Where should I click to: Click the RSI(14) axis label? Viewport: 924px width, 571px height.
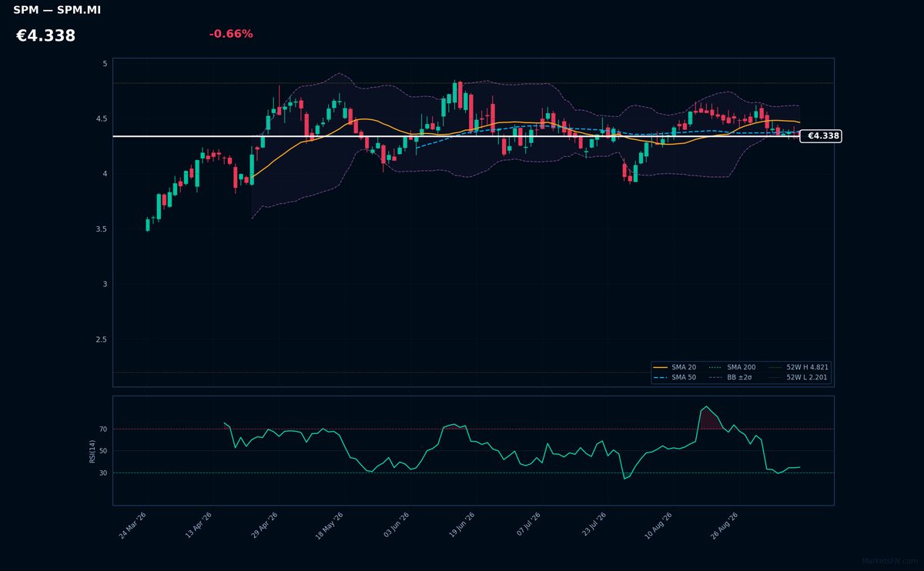[92, 451]
